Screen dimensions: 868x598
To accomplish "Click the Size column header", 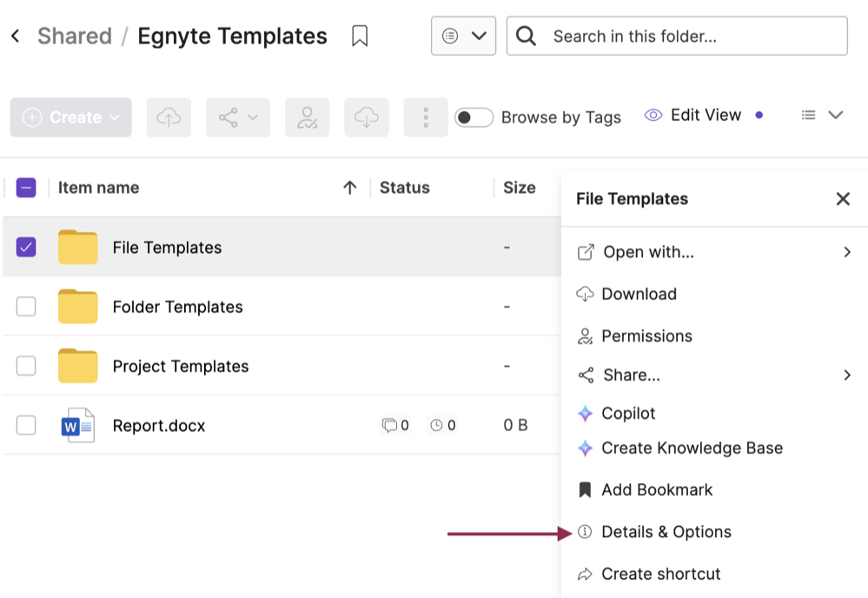I will tap(520, 188).
